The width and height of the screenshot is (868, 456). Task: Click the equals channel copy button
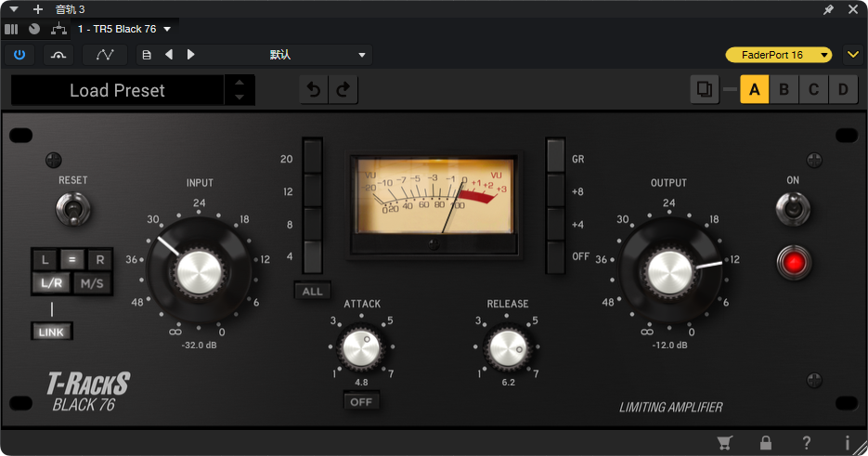pos(72,259)
